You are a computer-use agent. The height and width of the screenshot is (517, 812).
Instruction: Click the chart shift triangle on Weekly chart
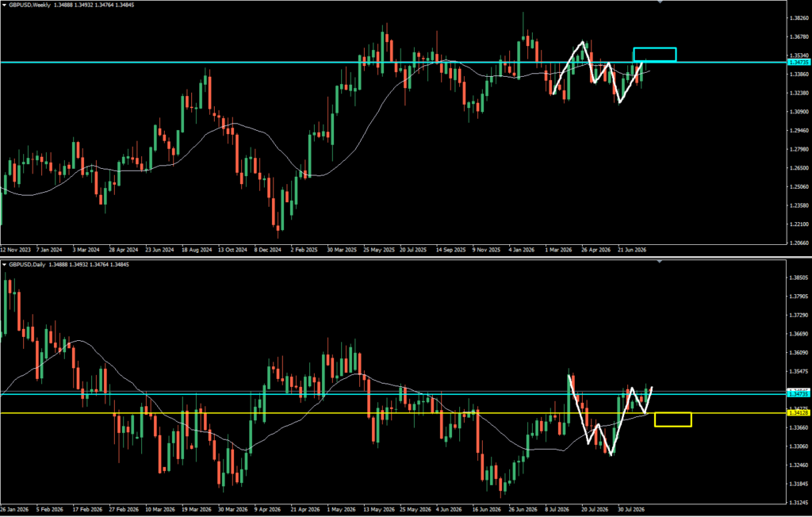[660, 2]
